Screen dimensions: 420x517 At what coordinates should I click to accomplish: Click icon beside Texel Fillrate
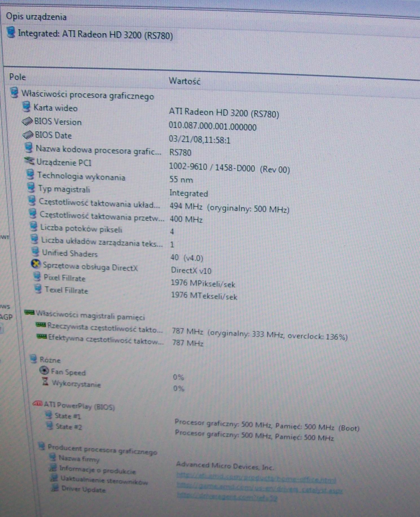click(x=38, y=289)
